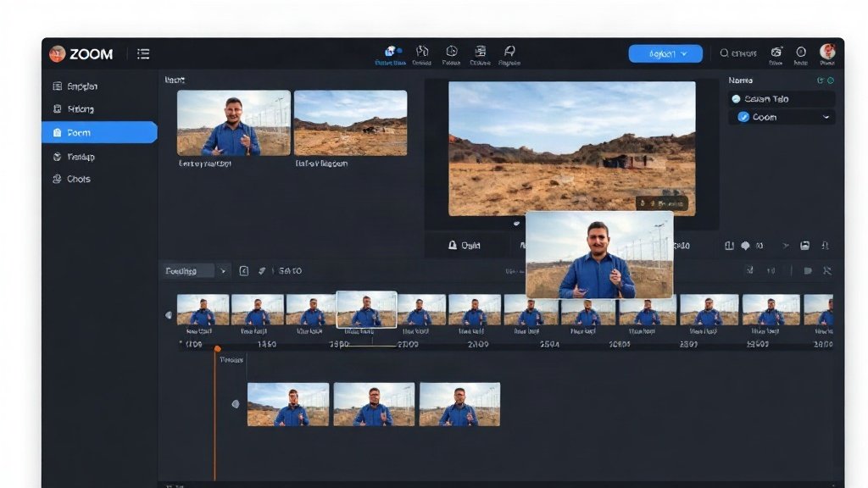The height and width of the screenshot is (488, 868).
Task: Click the marker tag icon in timeline toolbar
Action: click(x=808, y=270)
